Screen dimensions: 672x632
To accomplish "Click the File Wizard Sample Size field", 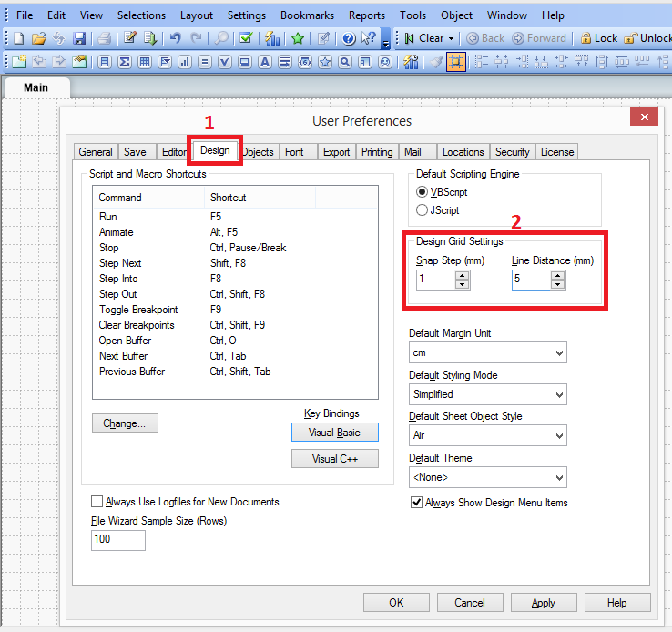I will click(118, 540).
